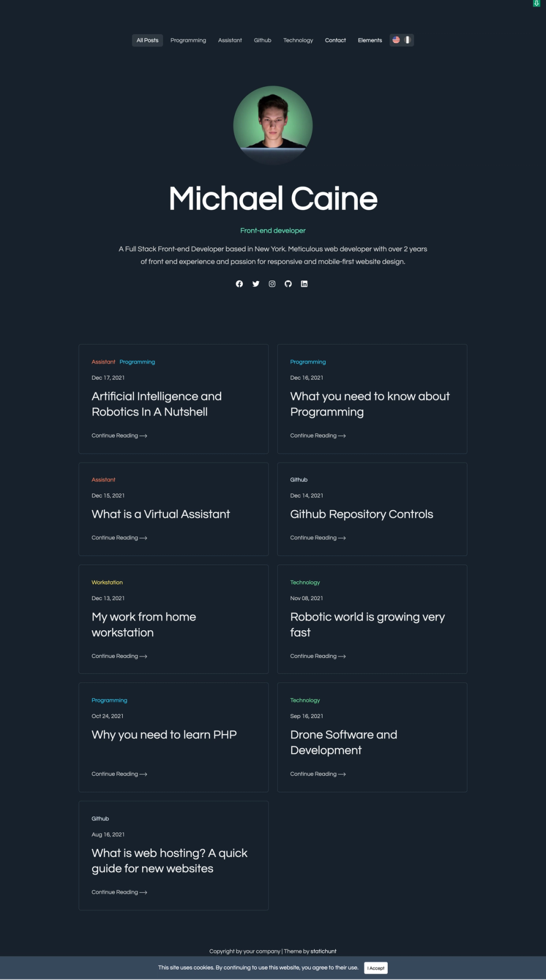Open the Facebook profile icon
This screenshot has height=980, width=546.
click(x=239, y=284)
